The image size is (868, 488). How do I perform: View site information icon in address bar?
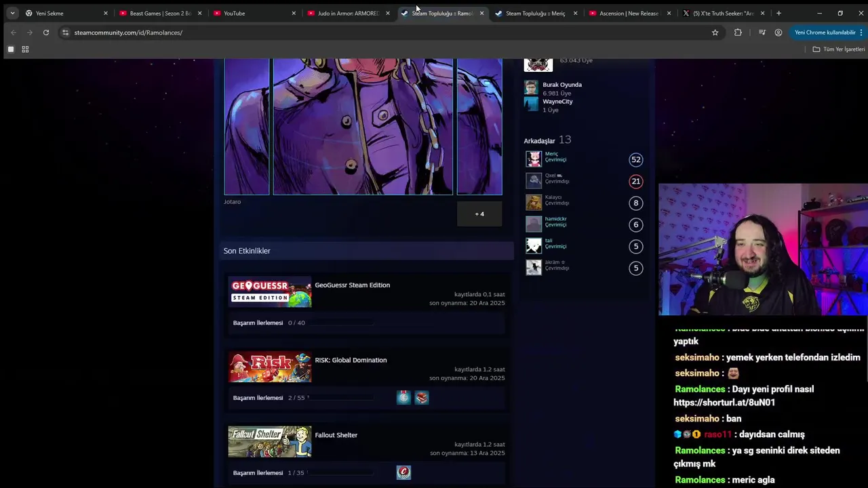click(65, 33)
